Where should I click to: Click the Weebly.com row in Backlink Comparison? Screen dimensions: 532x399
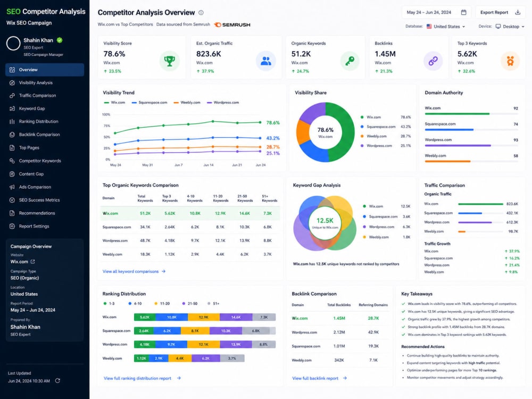point(340,360)
